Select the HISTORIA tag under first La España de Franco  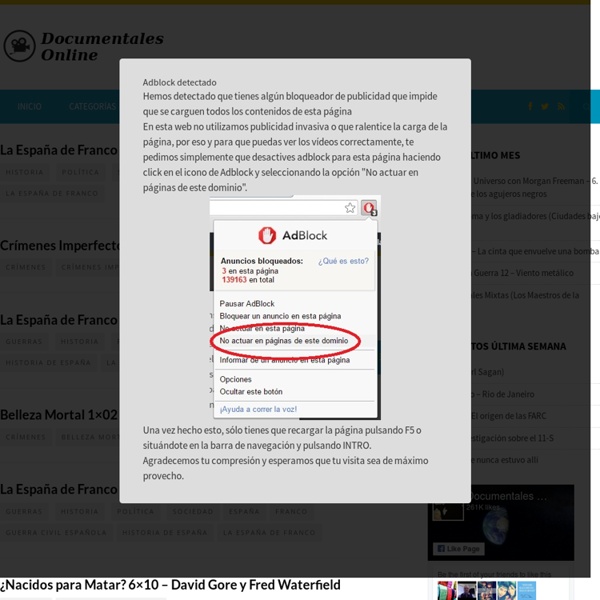[x=24, y=172]
